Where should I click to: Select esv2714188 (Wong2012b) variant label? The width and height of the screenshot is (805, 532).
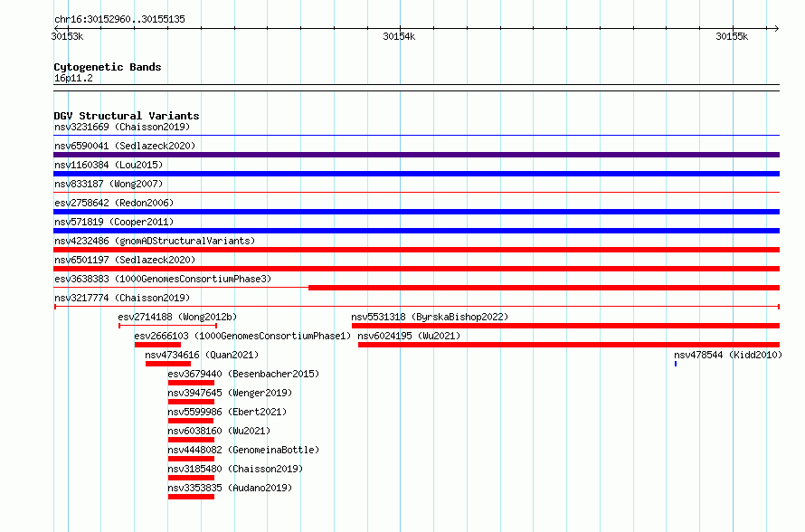click(177, 317)
